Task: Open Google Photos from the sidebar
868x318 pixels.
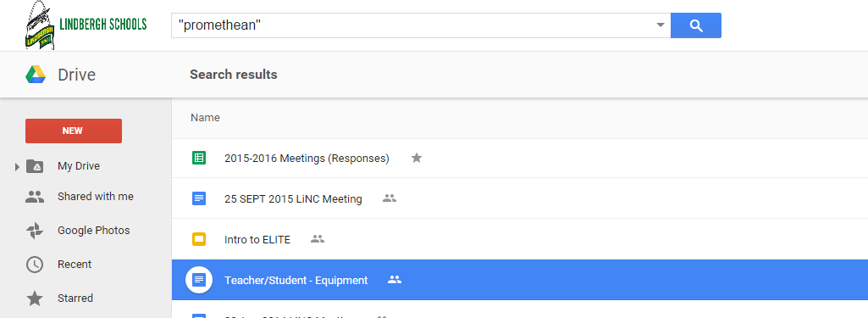Action: pos(93,231)
